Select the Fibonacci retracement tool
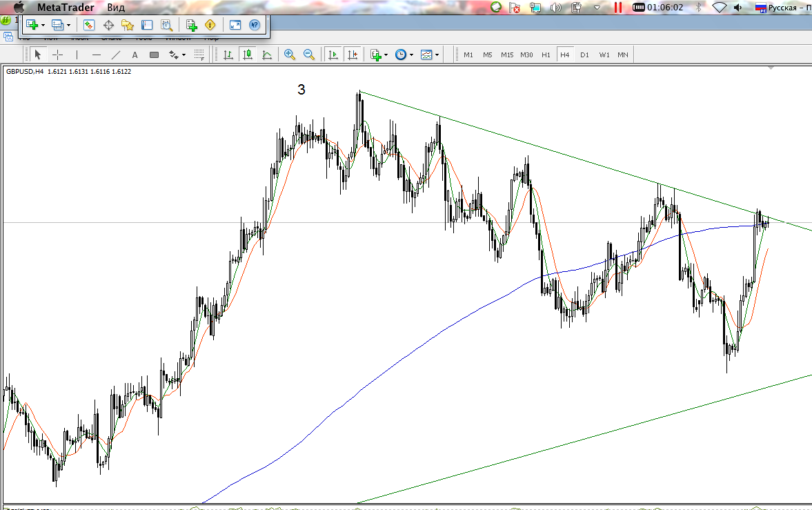Image resolution: width=812 pixels, height=510 pixels. (x=199, y=55)
